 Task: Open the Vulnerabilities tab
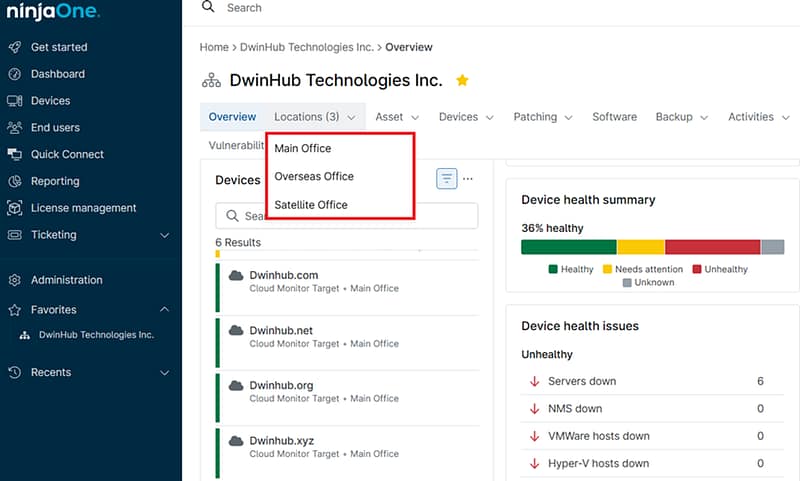tap(236, 145)
